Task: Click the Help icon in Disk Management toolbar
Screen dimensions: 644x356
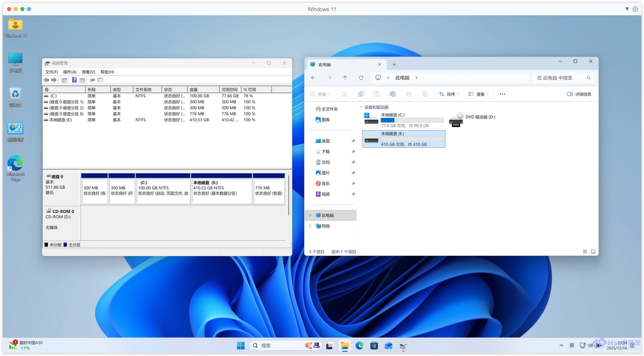Action: pos(74,80)
